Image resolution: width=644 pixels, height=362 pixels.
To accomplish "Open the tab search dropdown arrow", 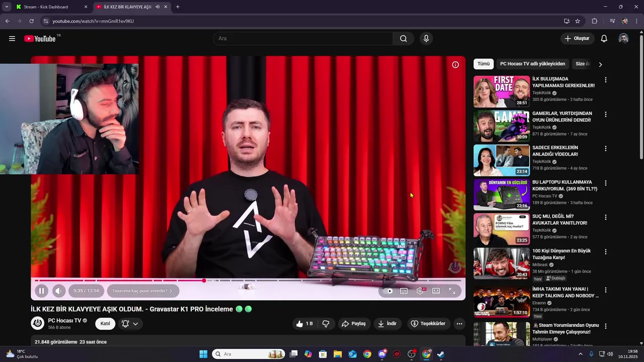I will pos(6,7).
